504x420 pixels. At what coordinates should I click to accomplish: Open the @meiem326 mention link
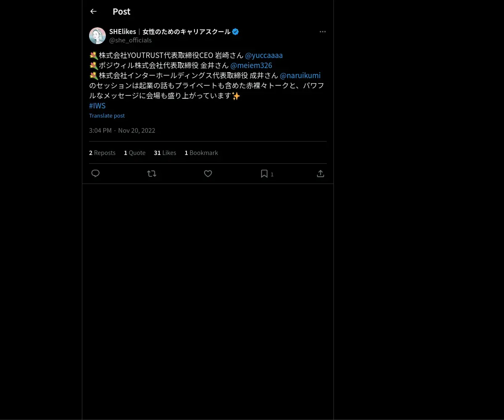coord(251,65)
